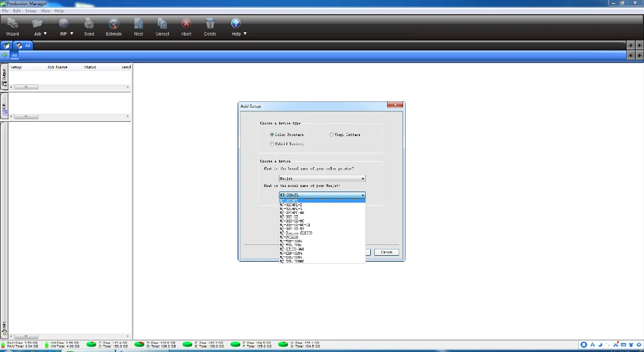This screenshot has width=644, height=352.
Task: Open the File menu
Action: [x=5, y=11]
